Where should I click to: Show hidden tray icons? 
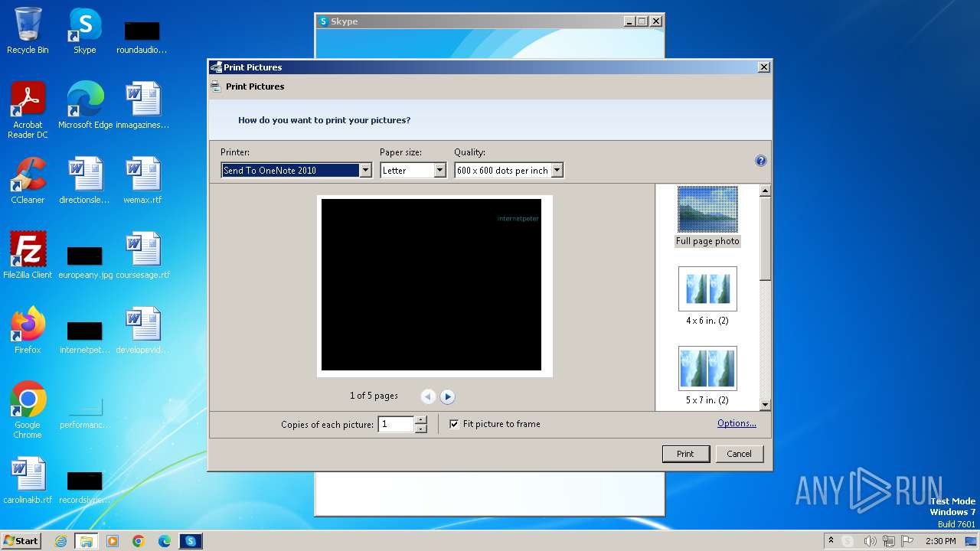coord(831,541)
